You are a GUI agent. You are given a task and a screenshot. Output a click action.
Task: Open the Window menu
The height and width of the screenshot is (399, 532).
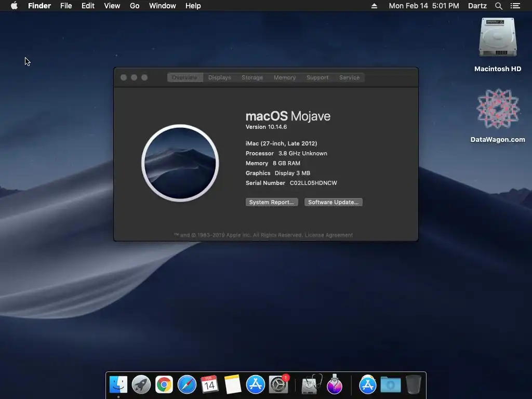tap(163, 6)
